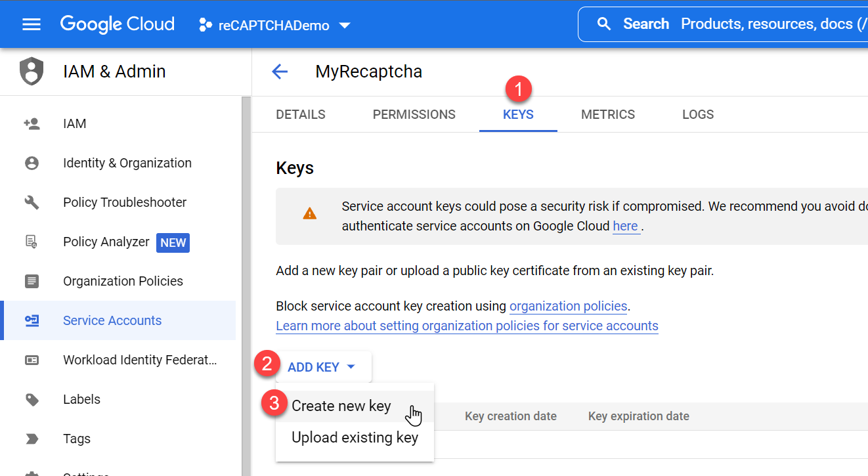Click the NEW badge beside Policy Analyzer
The image size is (868, 476).
click(173, 242)
